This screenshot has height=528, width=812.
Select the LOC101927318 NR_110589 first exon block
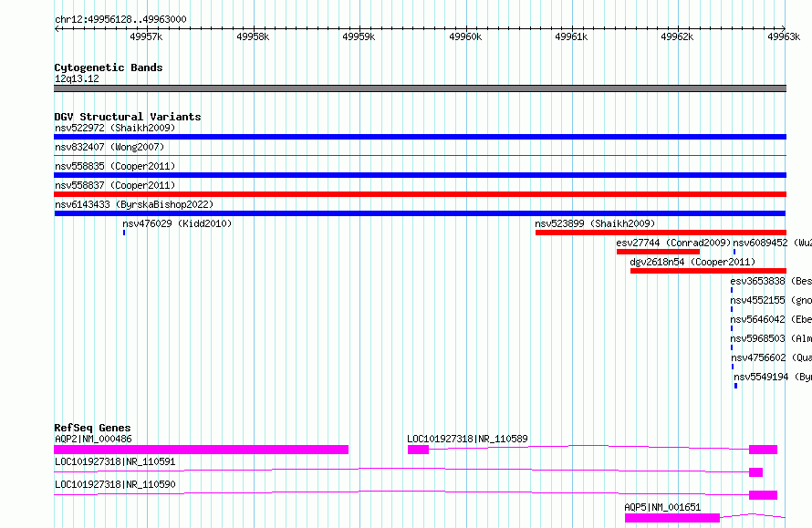(x=418, y=450)
